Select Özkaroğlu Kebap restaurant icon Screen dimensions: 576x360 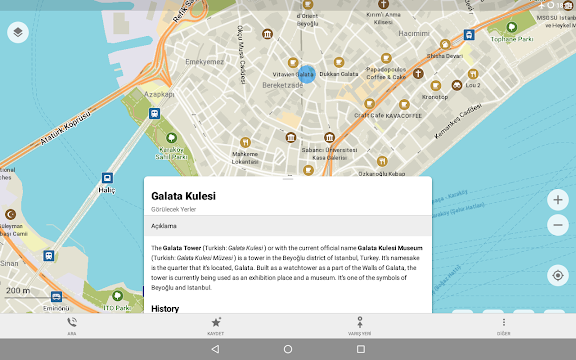(382, 161)
